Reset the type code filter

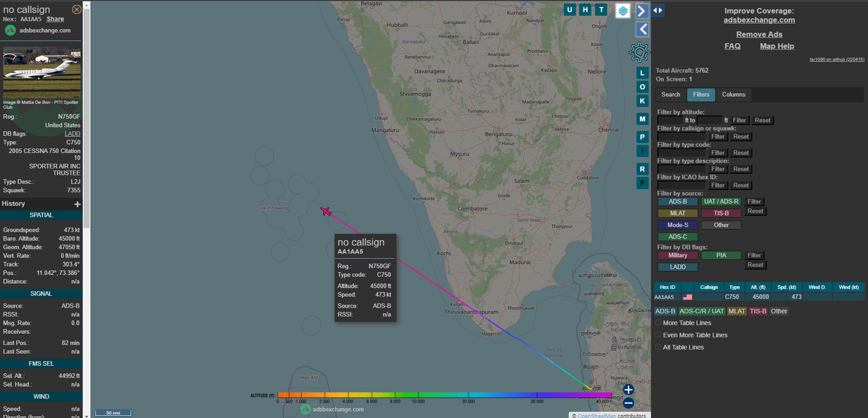[741, 153]
